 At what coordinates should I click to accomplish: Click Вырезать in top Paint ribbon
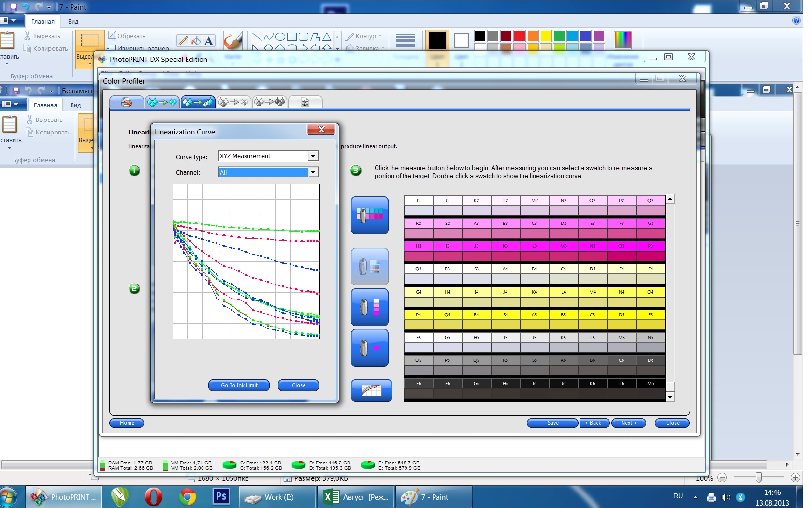point(42,36)
